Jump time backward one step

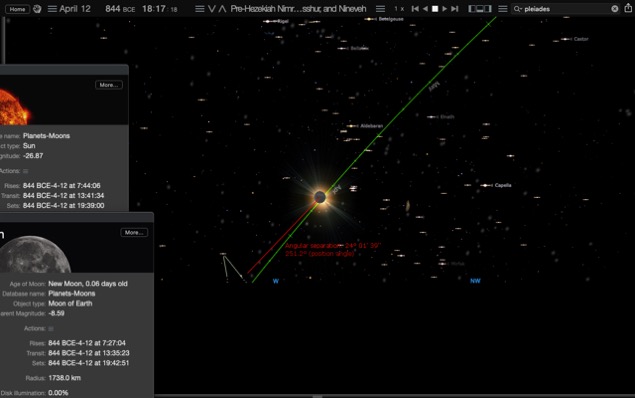tap(415, 9)
